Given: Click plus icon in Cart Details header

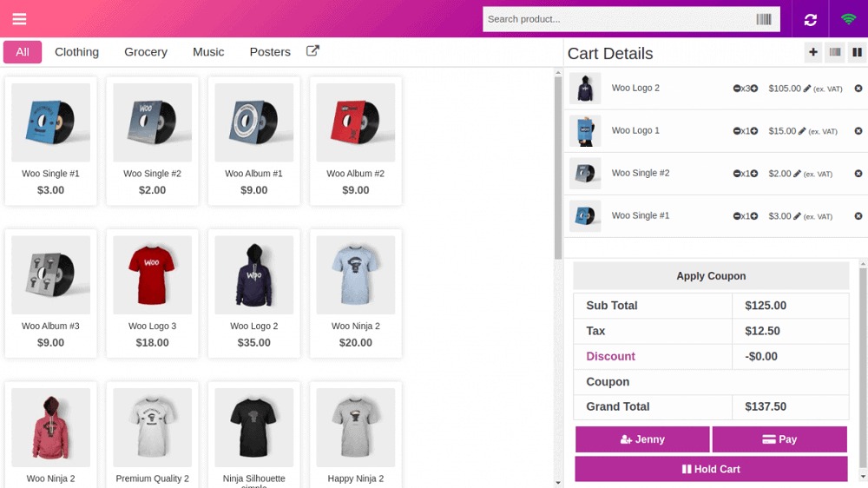Looking at the screenshot, I should point(812,53).
